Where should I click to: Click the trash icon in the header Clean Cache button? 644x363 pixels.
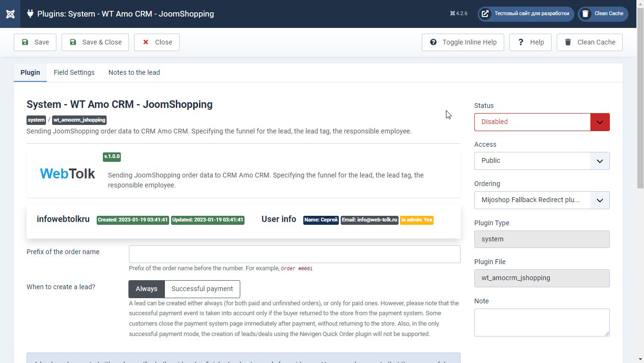click(x=585, y=14)
